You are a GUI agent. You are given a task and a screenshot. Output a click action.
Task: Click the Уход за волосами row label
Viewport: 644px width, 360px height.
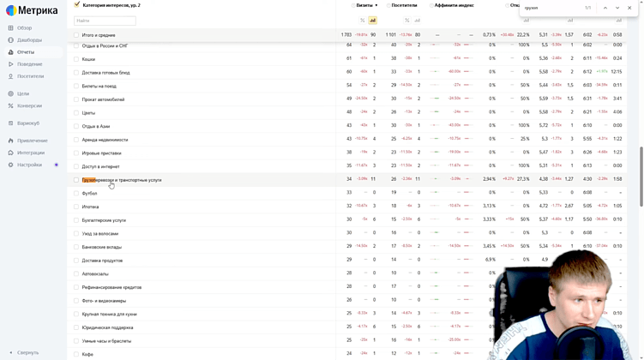(99, 233)
